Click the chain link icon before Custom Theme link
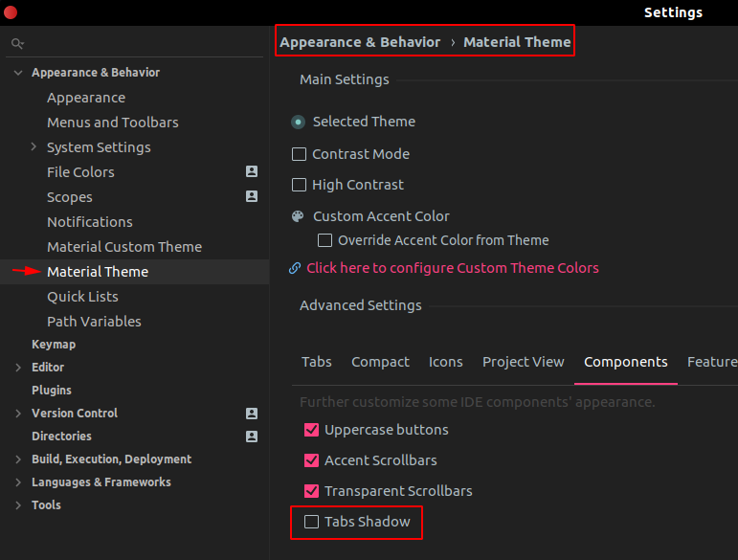 [x=295, y=268]
